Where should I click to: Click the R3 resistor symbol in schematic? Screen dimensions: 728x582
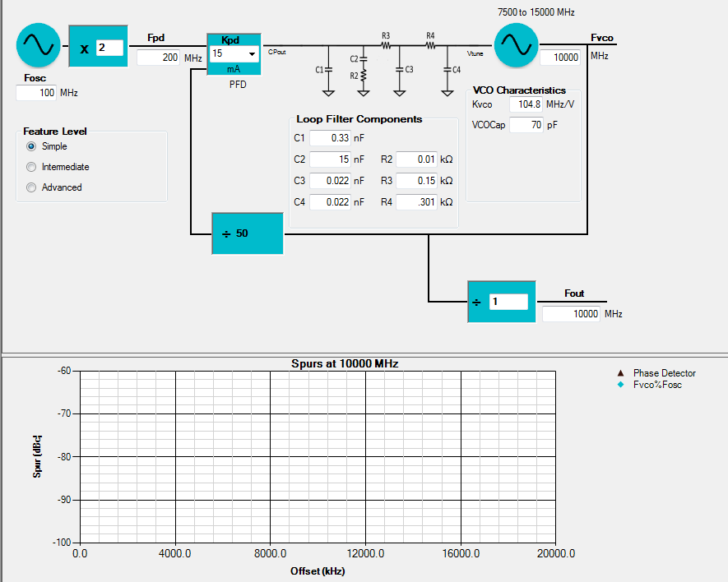[386, 45]
